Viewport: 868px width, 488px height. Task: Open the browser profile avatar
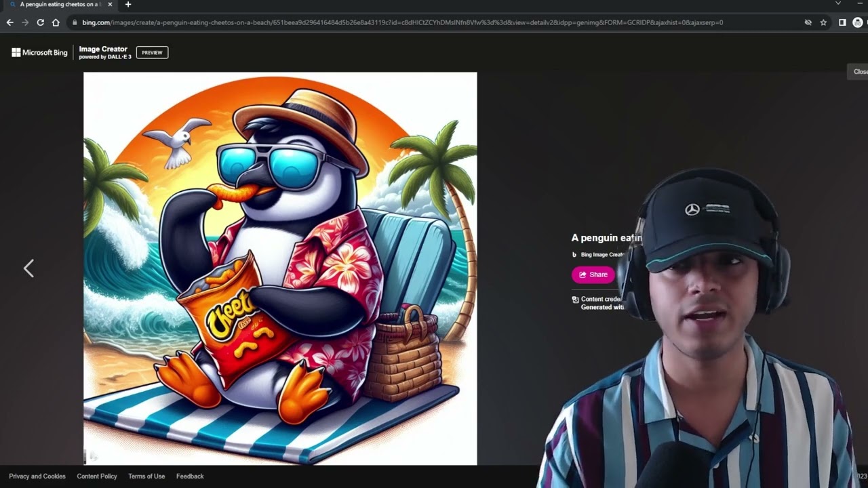858,22
